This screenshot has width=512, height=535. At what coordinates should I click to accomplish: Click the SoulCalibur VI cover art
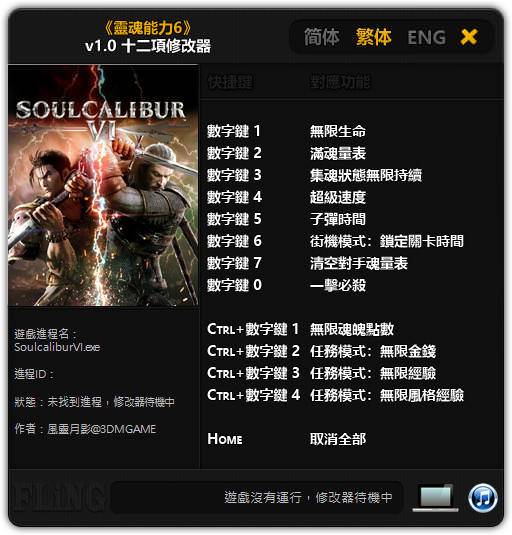103,185
